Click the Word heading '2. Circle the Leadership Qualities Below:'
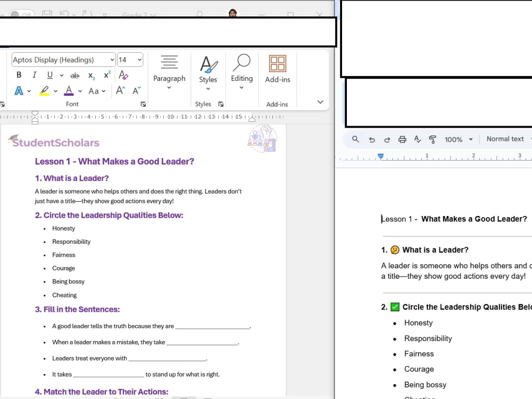Screen dimensions: 532x399 (x=109, y=215)
